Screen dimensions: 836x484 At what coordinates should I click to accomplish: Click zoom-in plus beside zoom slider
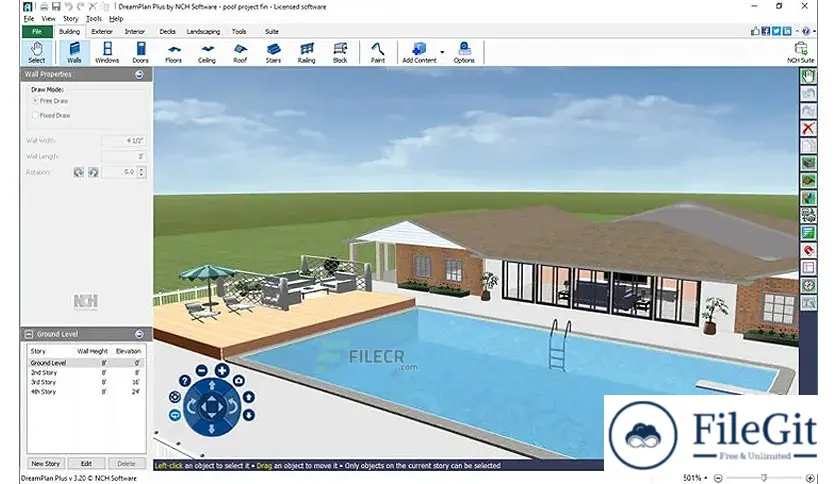tap(810, 478)
